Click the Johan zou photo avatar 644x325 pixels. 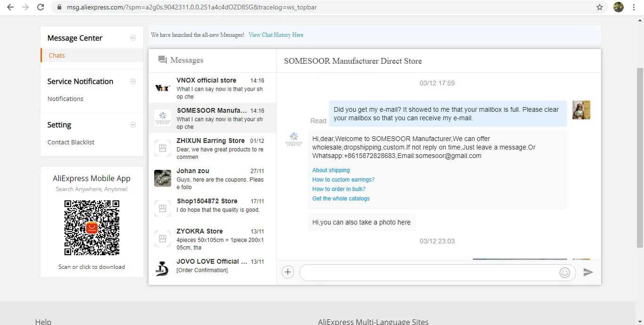click(x=163, y=178)
